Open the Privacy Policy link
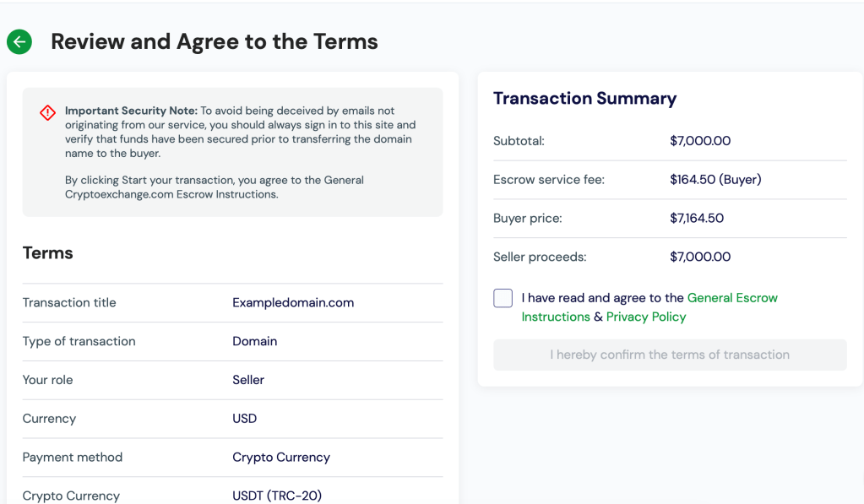This screenshot has height=504, width=864. (646, 317)
